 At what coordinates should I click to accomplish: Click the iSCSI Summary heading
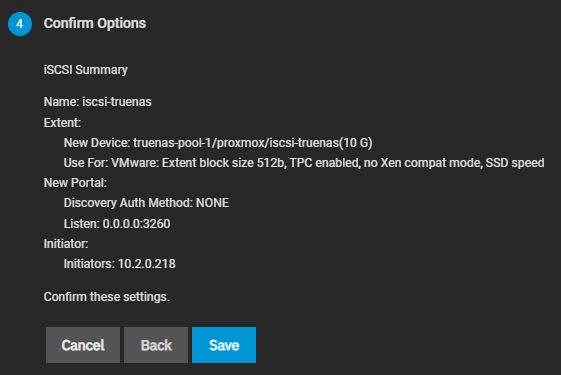(x=86, y=69)
